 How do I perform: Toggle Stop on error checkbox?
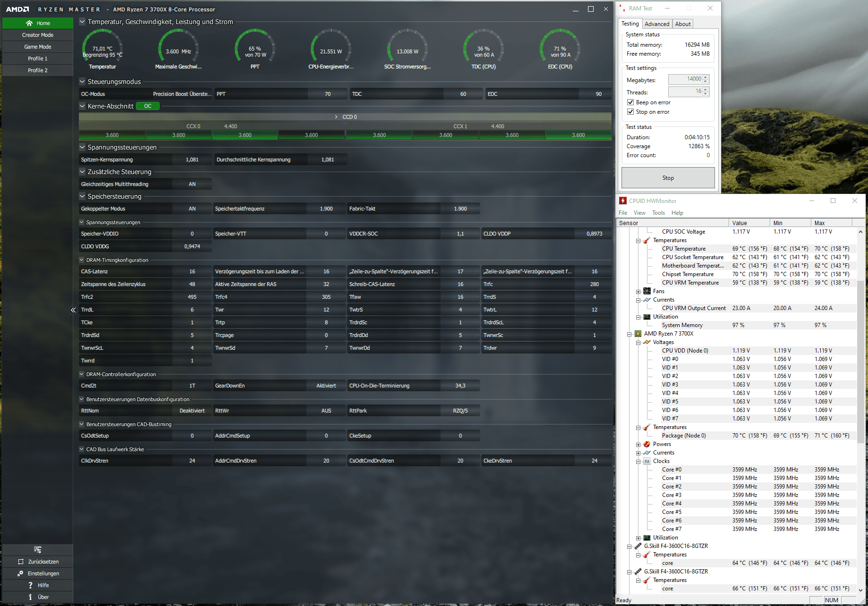click(630, 112)
